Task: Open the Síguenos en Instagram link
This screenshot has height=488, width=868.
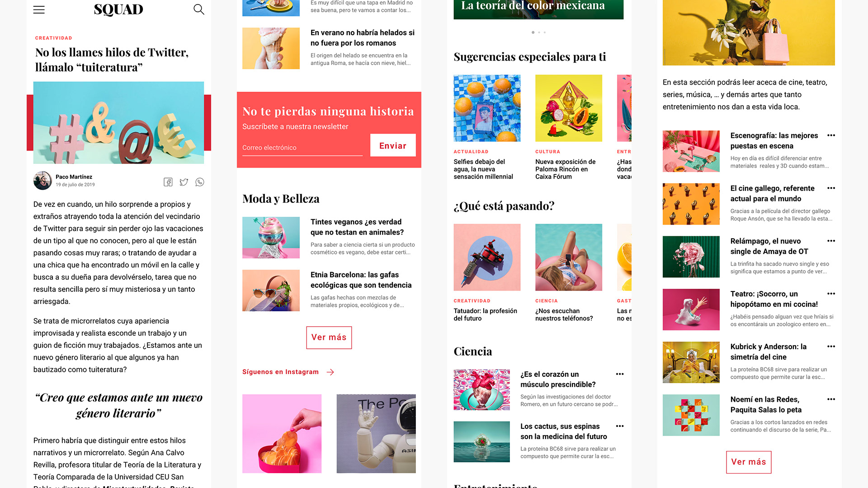Action: 280,372
